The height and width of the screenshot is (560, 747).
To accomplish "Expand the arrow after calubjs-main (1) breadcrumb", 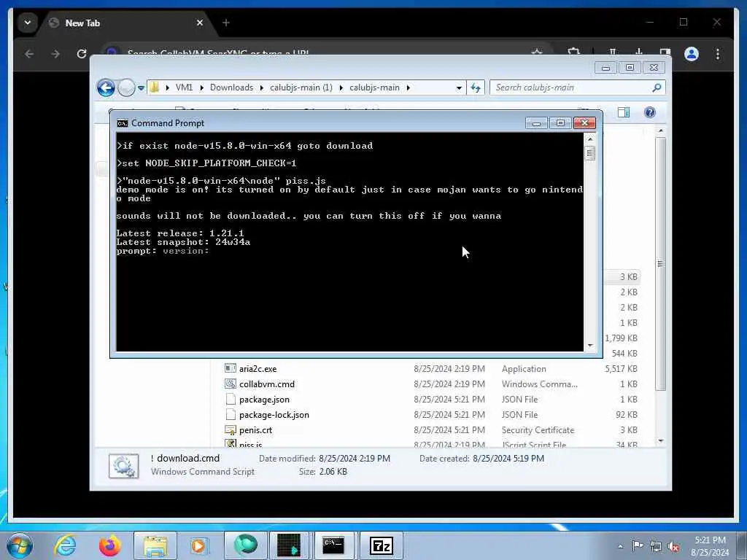I will pyautogui.click(x=341, y=87).
